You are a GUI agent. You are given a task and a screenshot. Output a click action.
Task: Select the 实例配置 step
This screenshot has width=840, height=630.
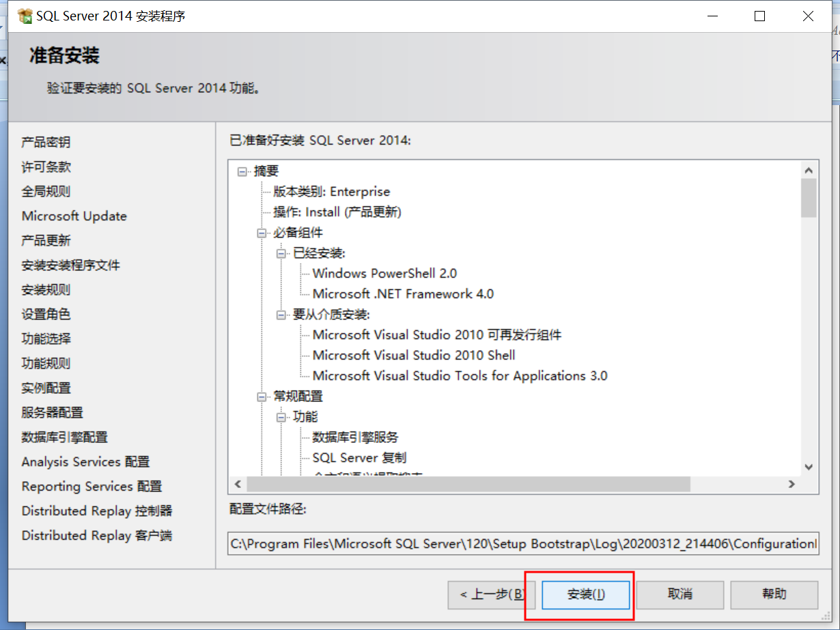(x=46, y=388)
